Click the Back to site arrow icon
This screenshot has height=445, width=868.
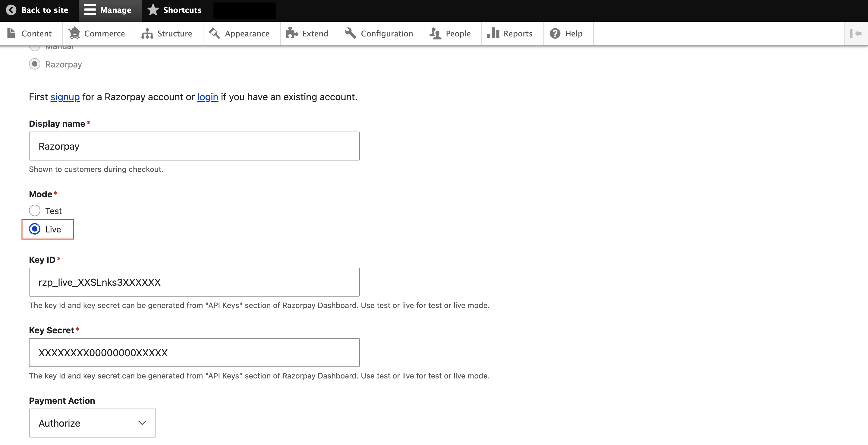[11, 10]
